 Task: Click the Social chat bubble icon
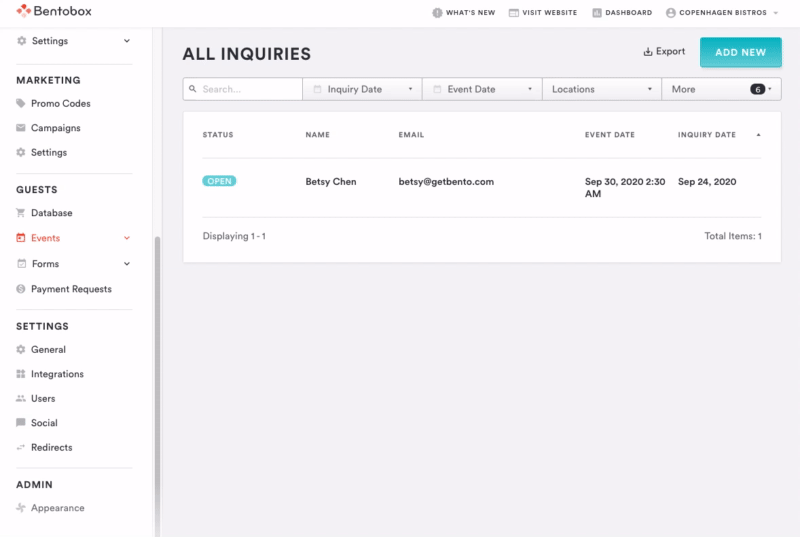(20, 423)
